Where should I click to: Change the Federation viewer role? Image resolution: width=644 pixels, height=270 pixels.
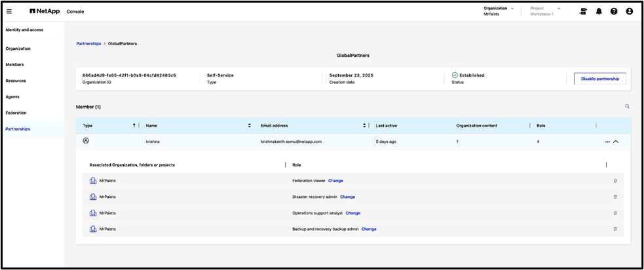[x=335, y=180]
